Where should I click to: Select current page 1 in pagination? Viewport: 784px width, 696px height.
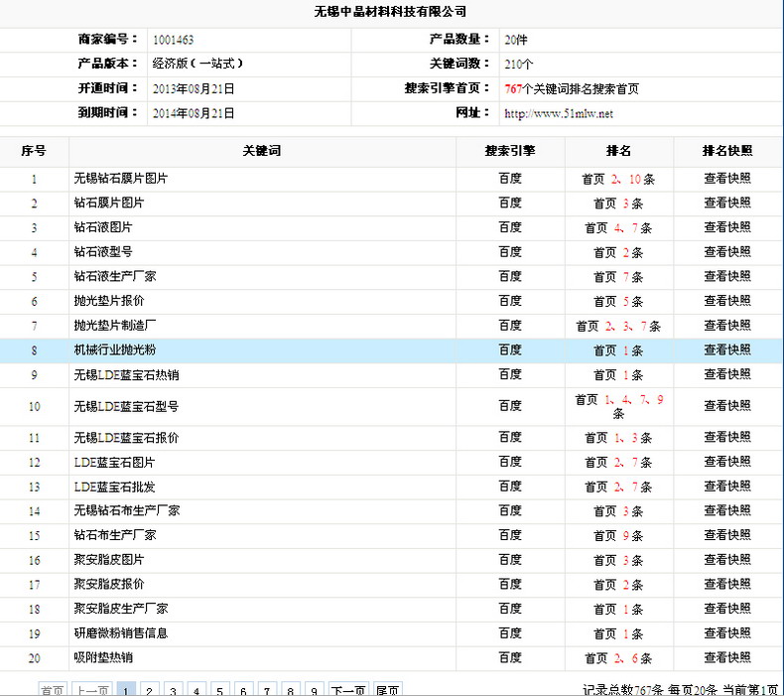[125, 690]
